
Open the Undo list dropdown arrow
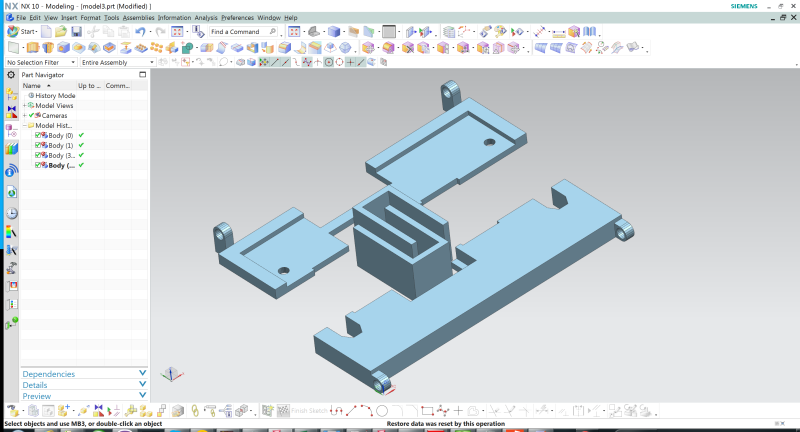[x=149, y=32]
